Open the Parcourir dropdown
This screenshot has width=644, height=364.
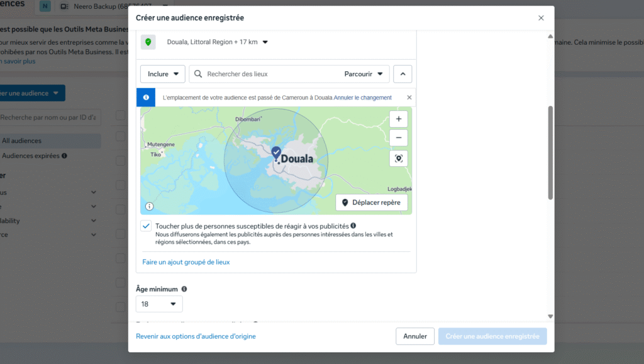click(364, 74)
